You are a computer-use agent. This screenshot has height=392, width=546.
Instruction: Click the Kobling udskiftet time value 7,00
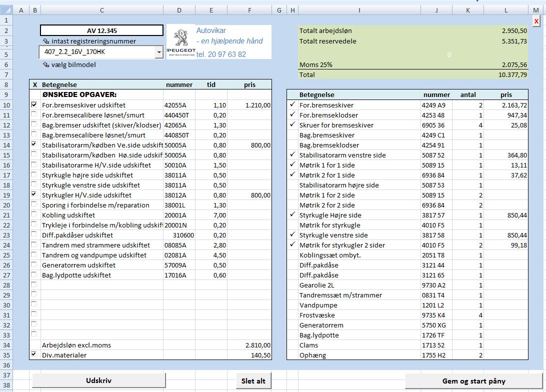pos(219,215)
